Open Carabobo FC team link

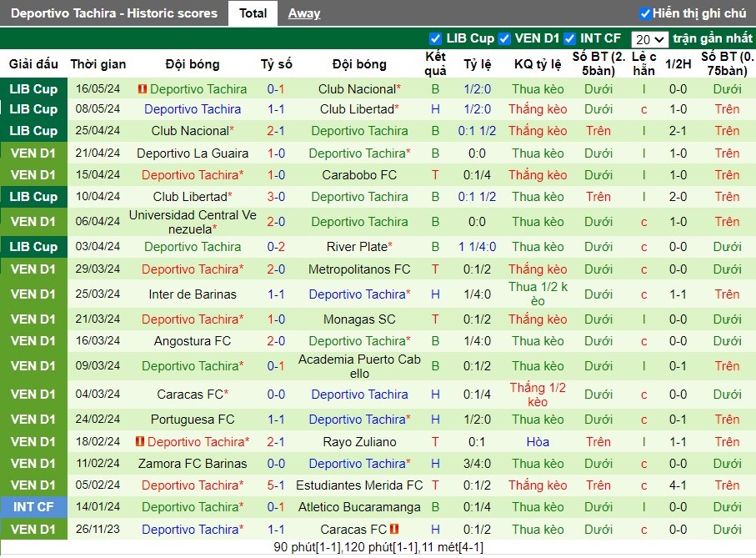click(359, 175)
